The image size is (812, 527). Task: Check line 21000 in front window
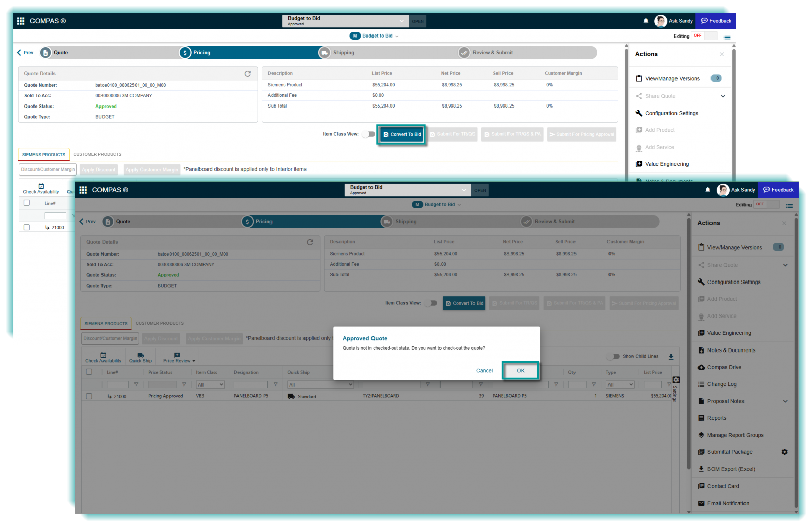[x=89, y=396]
